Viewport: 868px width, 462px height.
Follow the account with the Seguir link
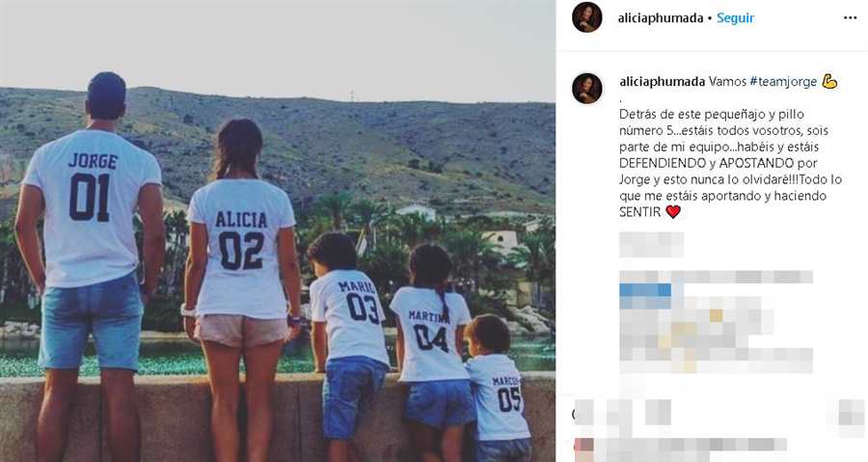[735, 17]
